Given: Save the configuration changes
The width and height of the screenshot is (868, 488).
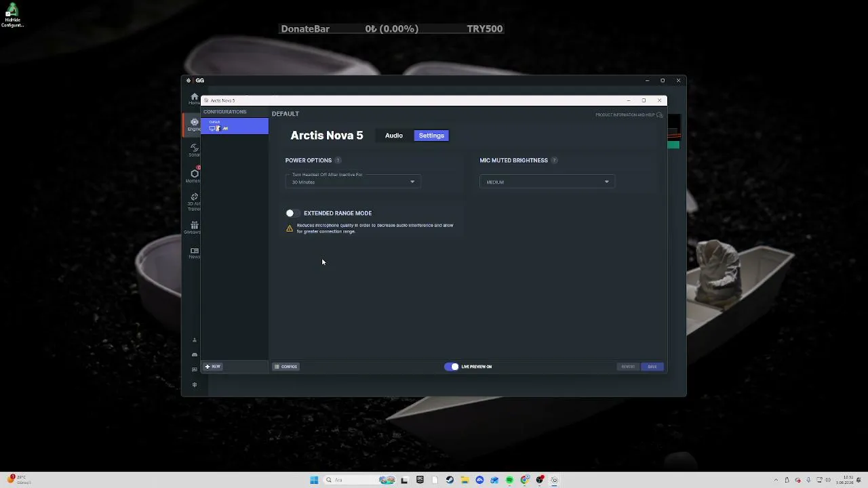Looking at the screenshot, I should coord(652,367).
